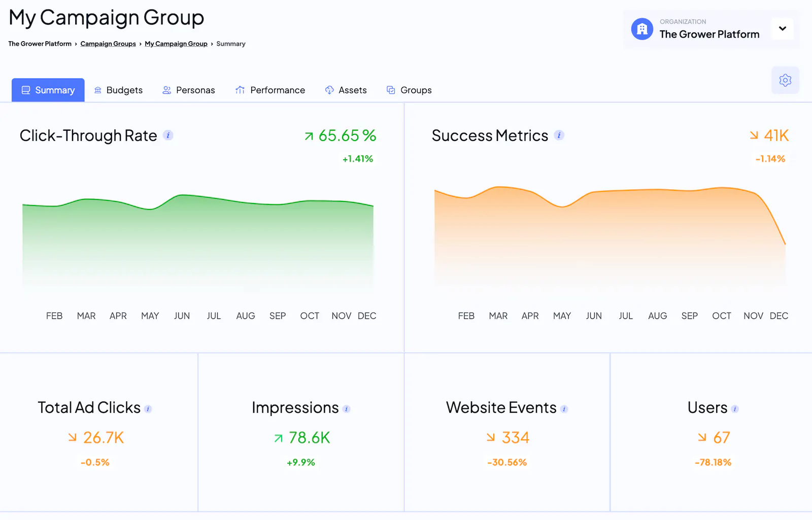
Task: Switch to the Summary tab
Action: click(48, 90)
